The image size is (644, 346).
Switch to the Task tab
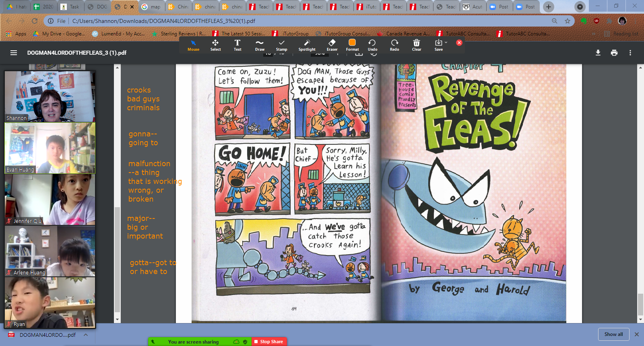(70, 7)
